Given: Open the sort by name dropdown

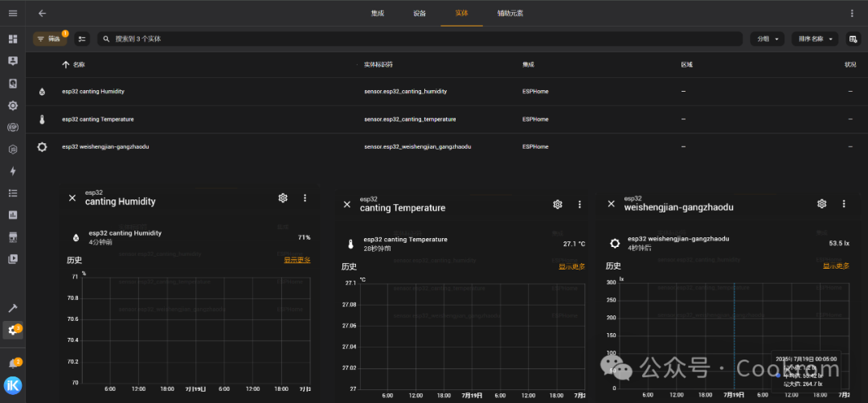Looking at the screenshot, I should pos(815,39).
